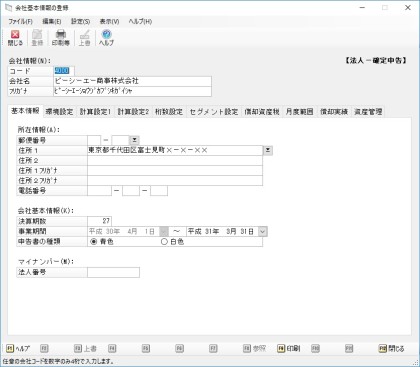Click the F9 印刷 function key button
The width and height of the screenshot is (420, 367).
289,349
